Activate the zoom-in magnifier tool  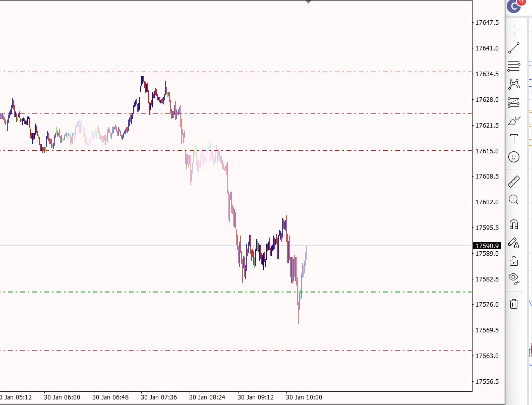pyautogui.click(x=514, y=200)
